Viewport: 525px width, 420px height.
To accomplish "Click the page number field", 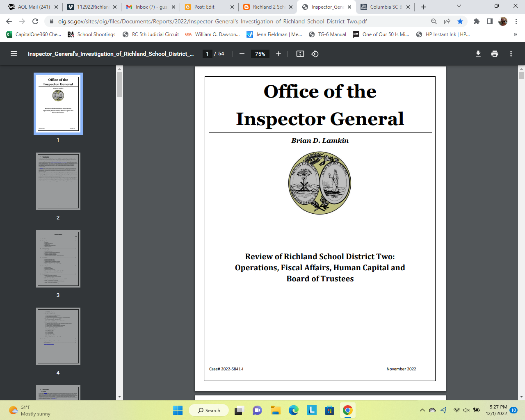I will (207, 54).
